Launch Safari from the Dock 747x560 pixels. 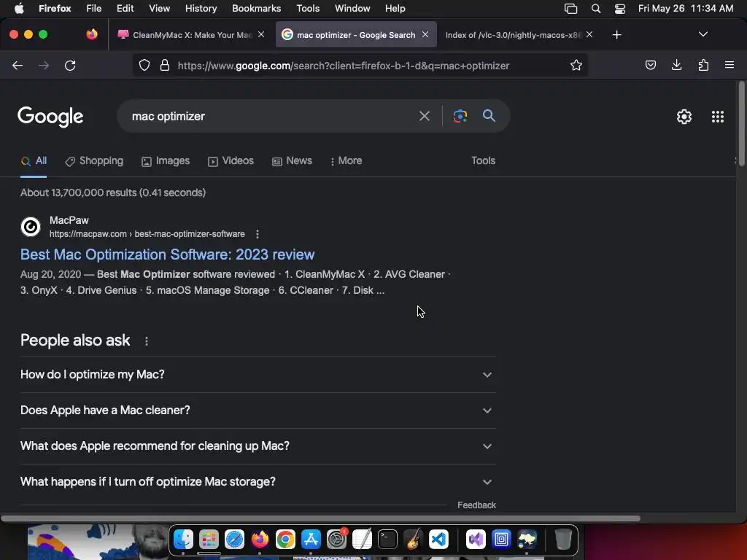pos(234,539)
